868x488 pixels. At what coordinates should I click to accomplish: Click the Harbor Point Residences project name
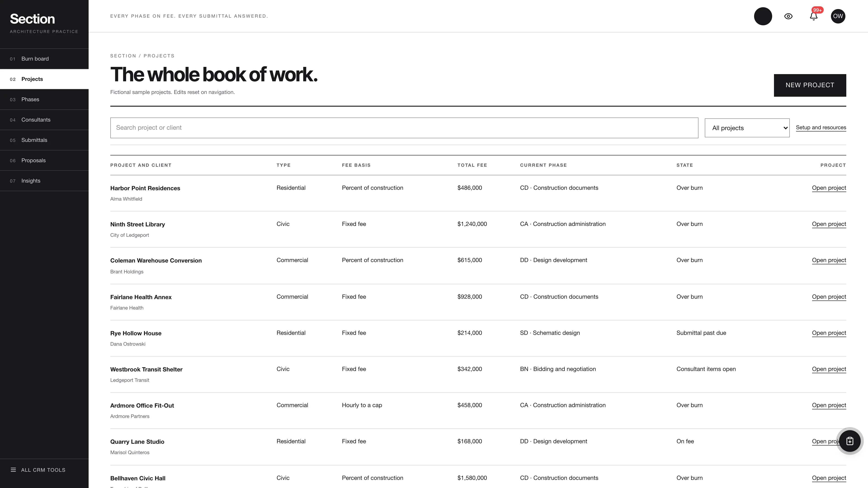(x=145, y=188)
